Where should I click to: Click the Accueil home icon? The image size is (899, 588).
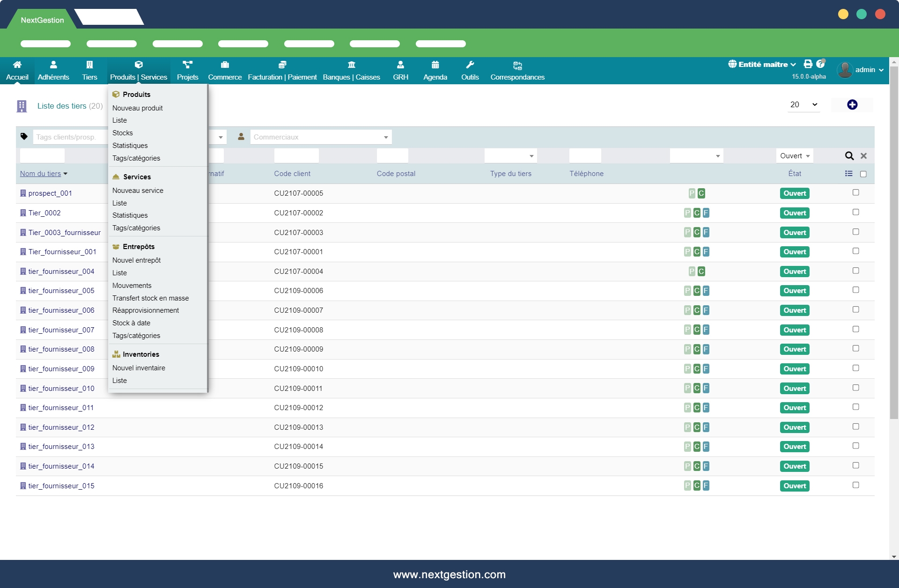[x=17, y=65]
